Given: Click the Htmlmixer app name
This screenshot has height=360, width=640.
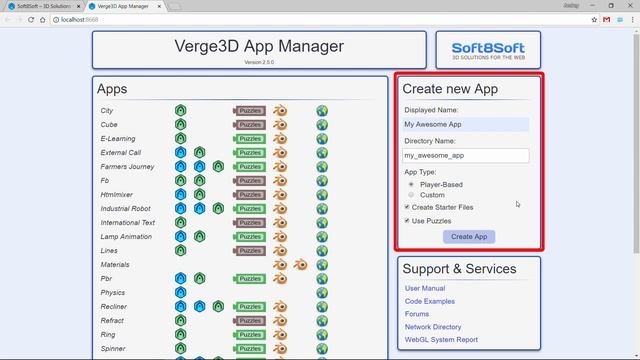Looking at the screenshot, I should (116, 195).
